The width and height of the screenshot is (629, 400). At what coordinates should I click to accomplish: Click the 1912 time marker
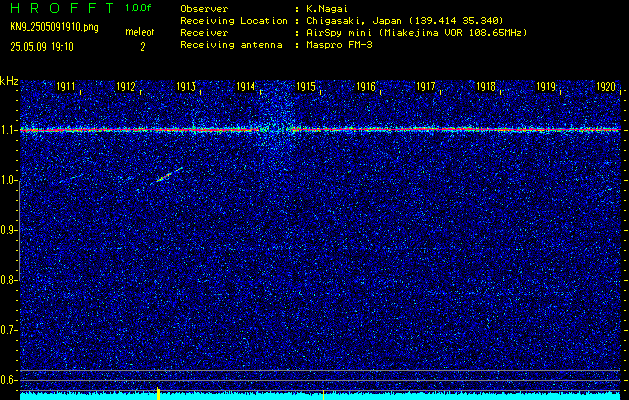126,87
